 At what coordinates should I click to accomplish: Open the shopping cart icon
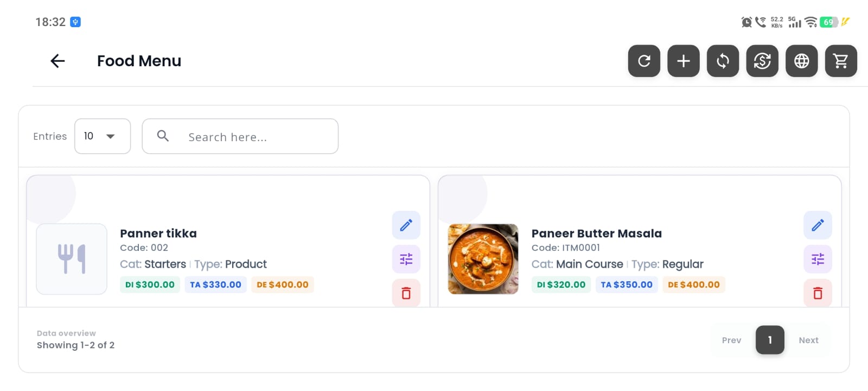pyautogui.click(x=841, y=61)
